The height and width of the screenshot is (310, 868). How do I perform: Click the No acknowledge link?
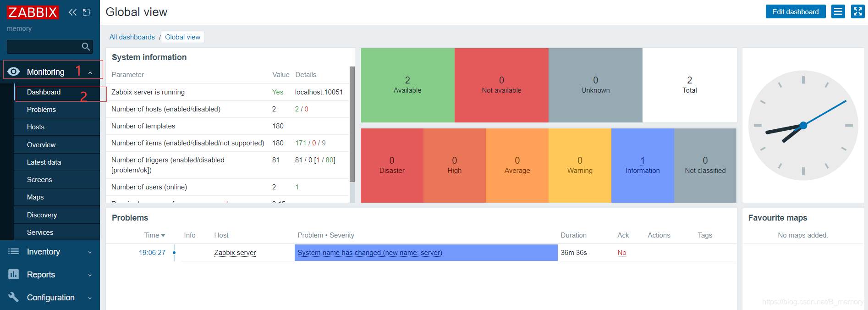coord(622,253)
